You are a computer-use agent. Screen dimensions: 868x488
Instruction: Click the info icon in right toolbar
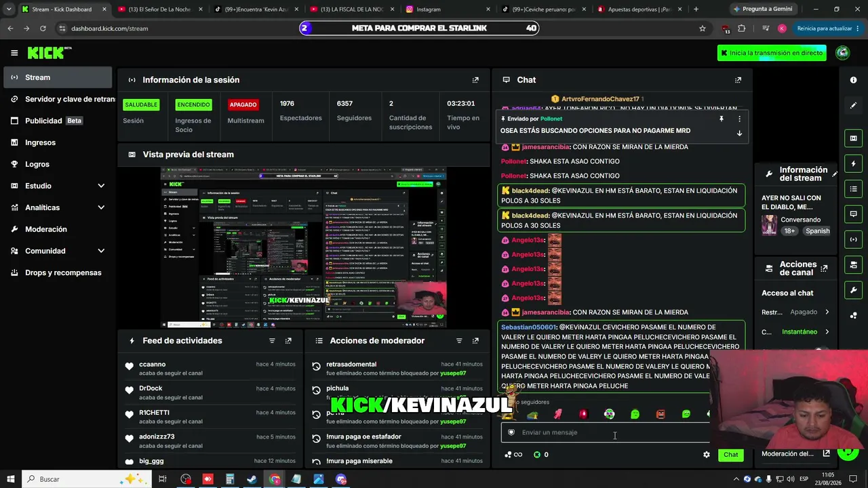coord(853,80)
